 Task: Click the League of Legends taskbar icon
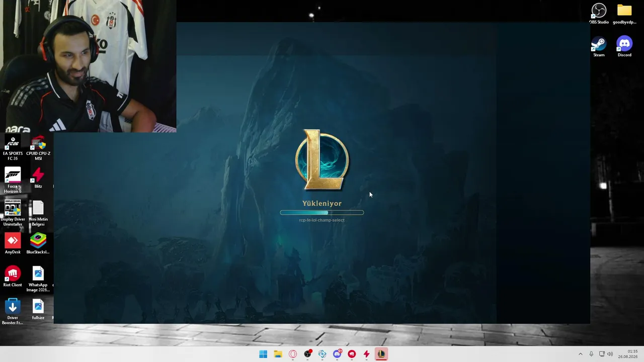click(x=381, y=354)
